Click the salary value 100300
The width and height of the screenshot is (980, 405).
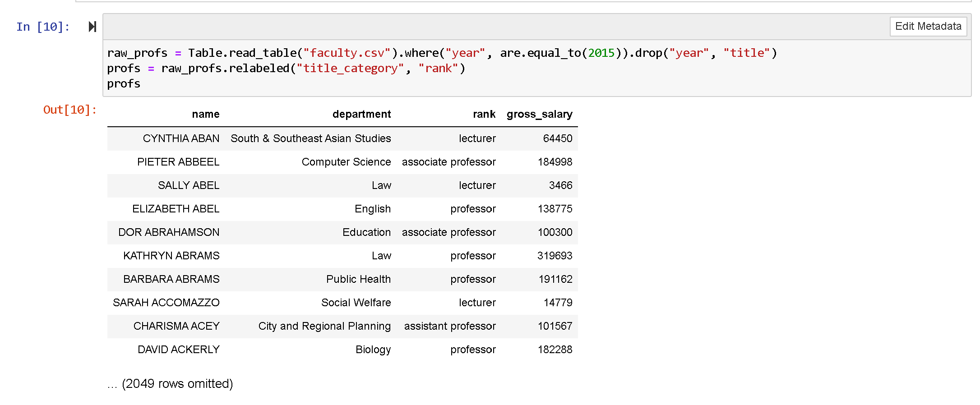tap(555, 232)
